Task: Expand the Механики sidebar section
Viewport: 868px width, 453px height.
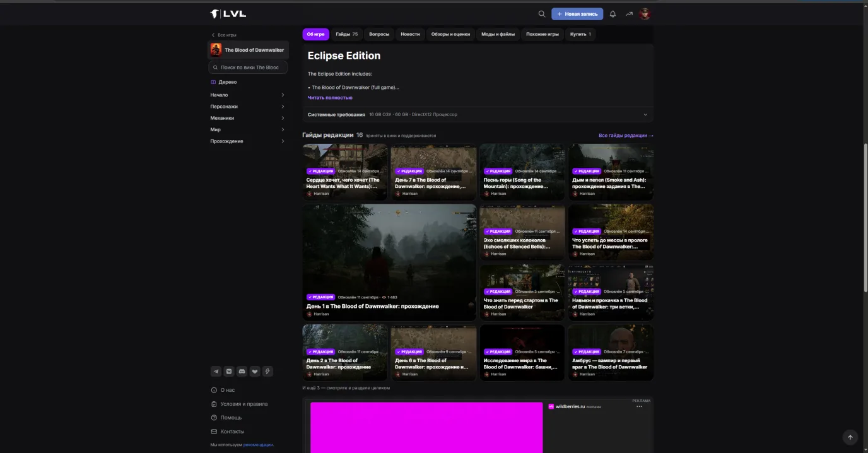Action: pyautogui.click(x=248, y=118)
